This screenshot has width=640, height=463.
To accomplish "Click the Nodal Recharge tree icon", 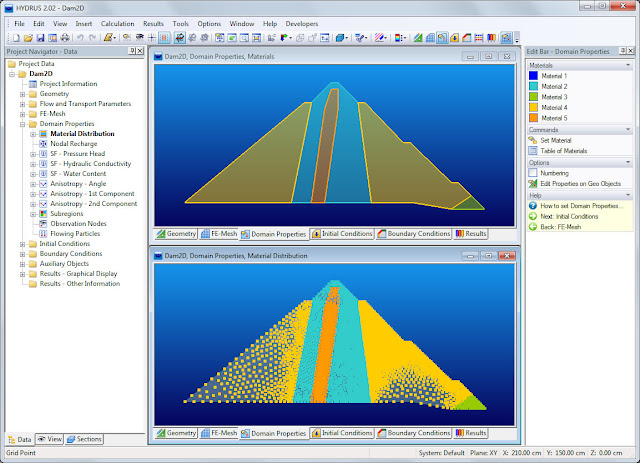I will pos(43,144).
